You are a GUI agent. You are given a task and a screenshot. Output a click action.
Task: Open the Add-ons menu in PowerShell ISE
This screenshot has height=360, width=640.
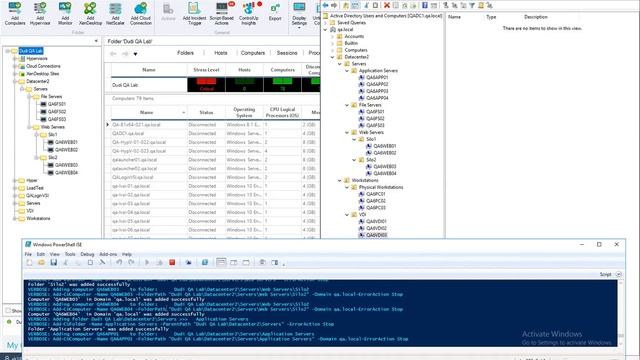[x=108, y=254]
